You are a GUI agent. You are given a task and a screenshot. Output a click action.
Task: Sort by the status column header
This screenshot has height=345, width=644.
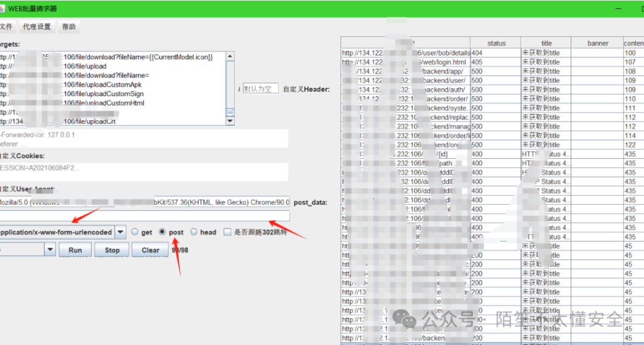(x=496, y=43)
